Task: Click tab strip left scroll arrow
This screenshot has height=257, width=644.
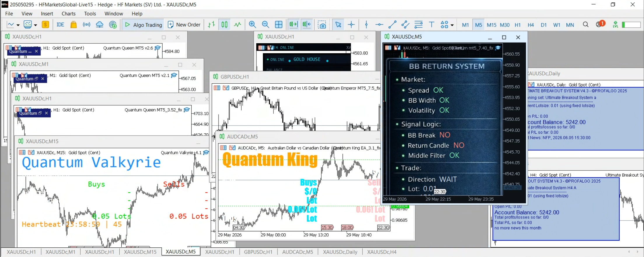Action: click(629, 252)
